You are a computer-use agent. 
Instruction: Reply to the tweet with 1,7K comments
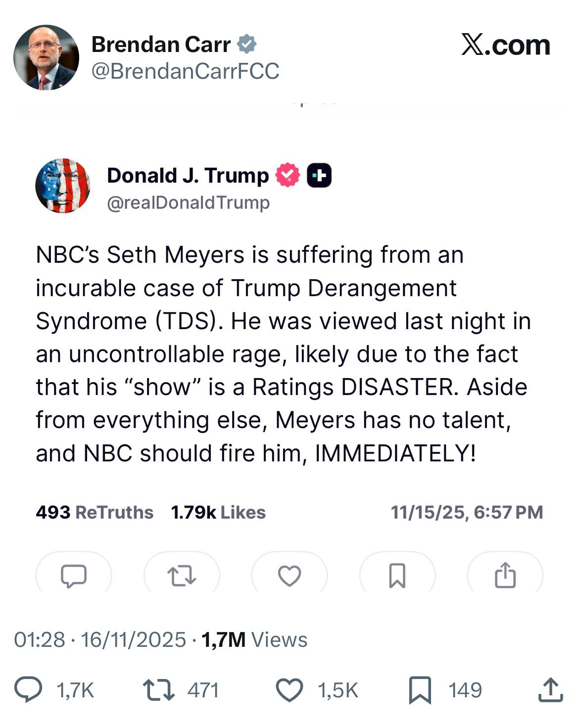point(28,690)
